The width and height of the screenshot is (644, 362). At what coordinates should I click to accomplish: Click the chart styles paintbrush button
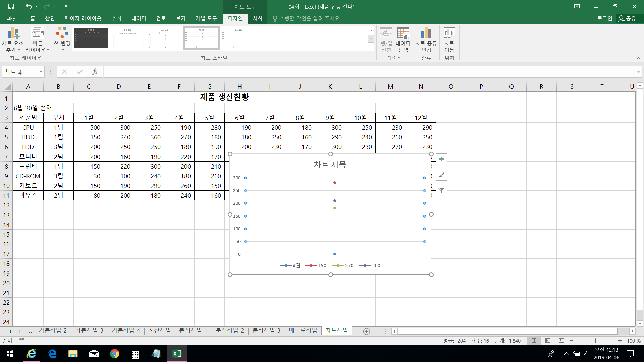point(441,175)
